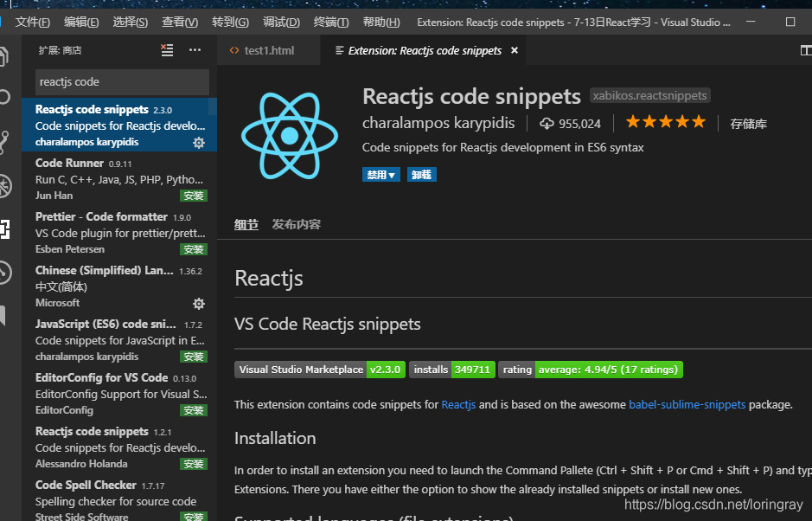Click the extension search box containing 'reactjs code'
This screenshot has height=521, width=812.
[x=122, y=82]
